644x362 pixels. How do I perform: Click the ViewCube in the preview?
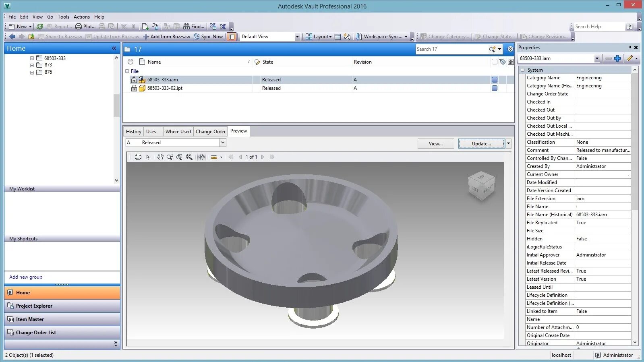[x=481, y=186]
